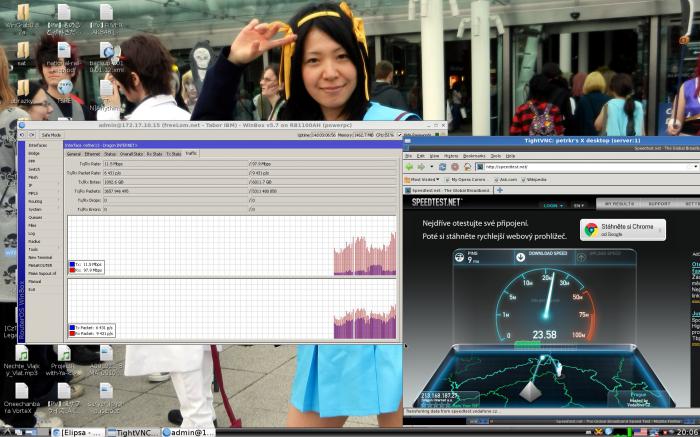Open Radius in the WinBox sidebar

pos(34,241)
